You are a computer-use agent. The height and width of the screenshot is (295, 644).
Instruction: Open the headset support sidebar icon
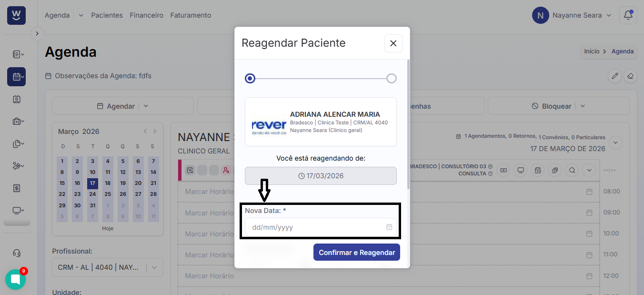tap(17, 253)
